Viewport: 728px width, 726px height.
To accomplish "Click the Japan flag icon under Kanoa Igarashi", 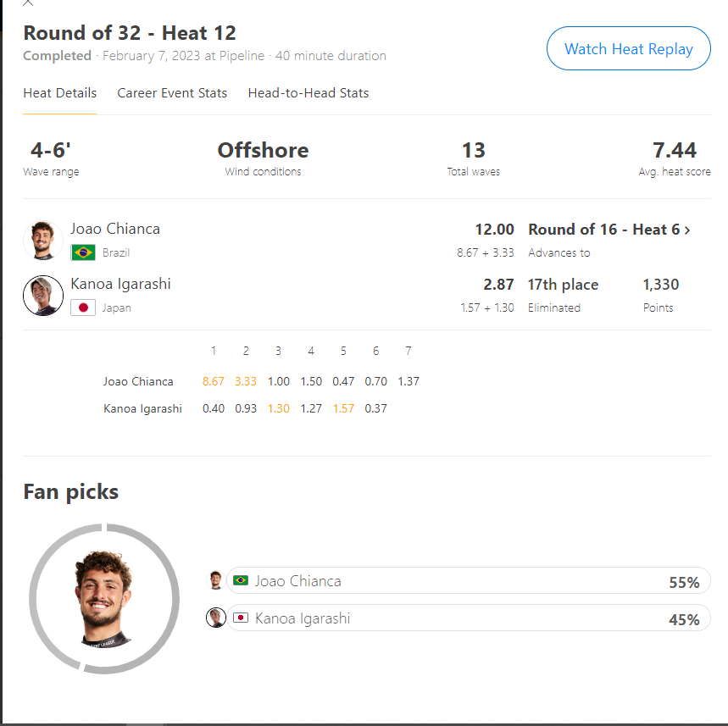I will tap(83, 308).
